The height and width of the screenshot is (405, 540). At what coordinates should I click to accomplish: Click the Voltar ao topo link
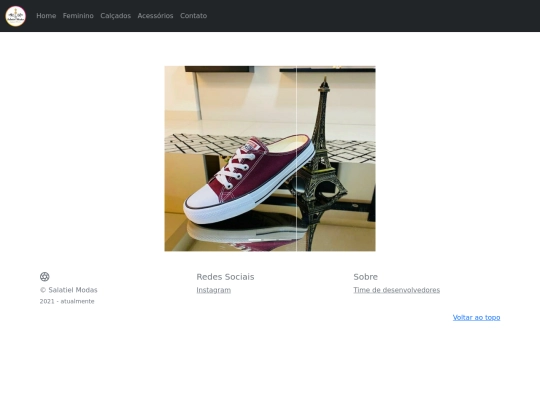pyautogui.click(x=476, y=318)
